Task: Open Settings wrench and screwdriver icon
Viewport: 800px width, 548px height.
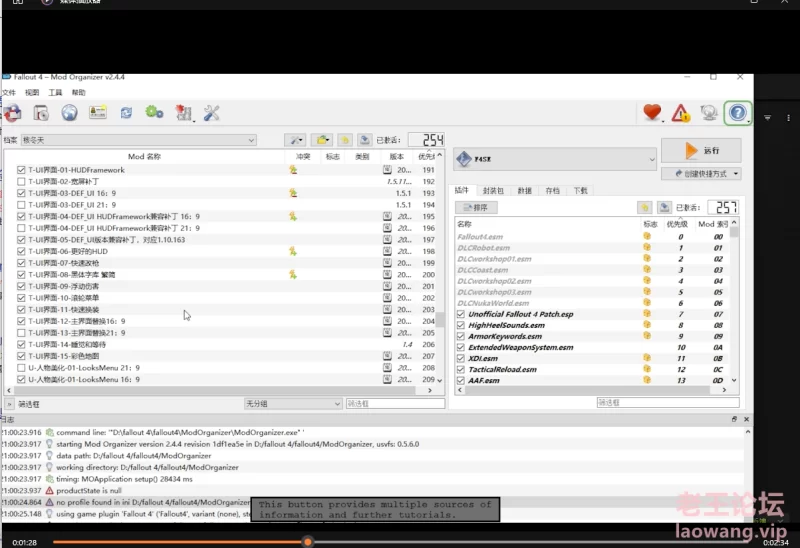Action: pyautogui.click(x=211, y=113)
